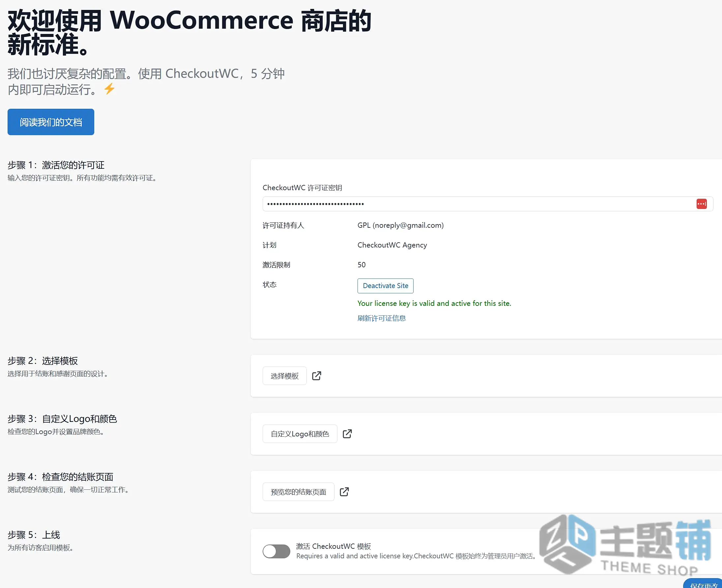Click the red password manager icon in license field
Image resolution: width=722 pixels, height=588 pixels.
pos(701,204)
